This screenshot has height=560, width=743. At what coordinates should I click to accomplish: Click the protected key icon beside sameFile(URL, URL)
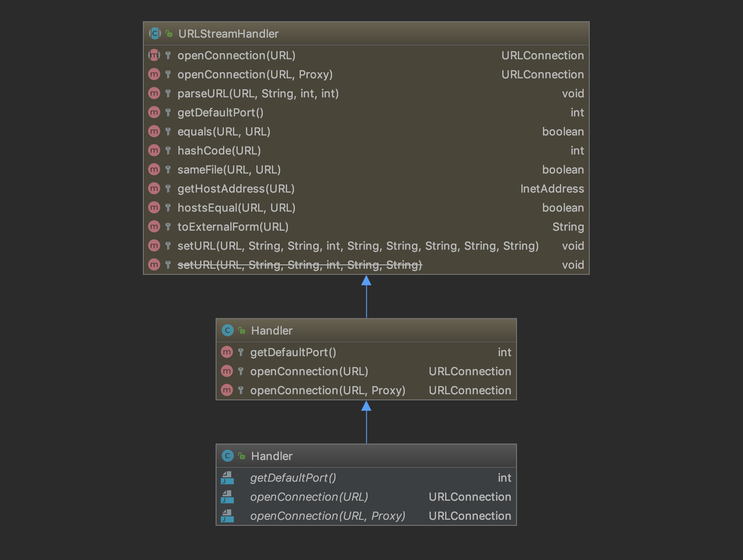[168, 170]
